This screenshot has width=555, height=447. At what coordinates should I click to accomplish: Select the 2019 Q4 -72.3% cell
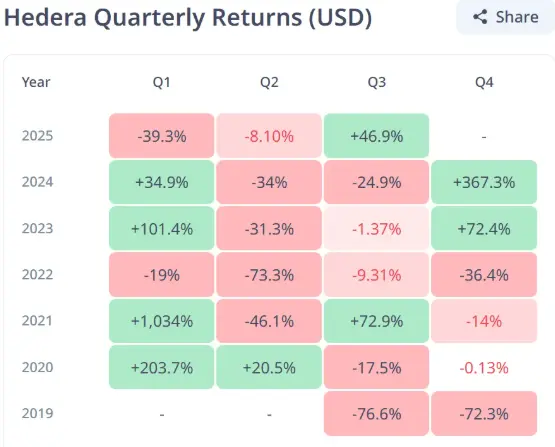[x=484, y=414]
